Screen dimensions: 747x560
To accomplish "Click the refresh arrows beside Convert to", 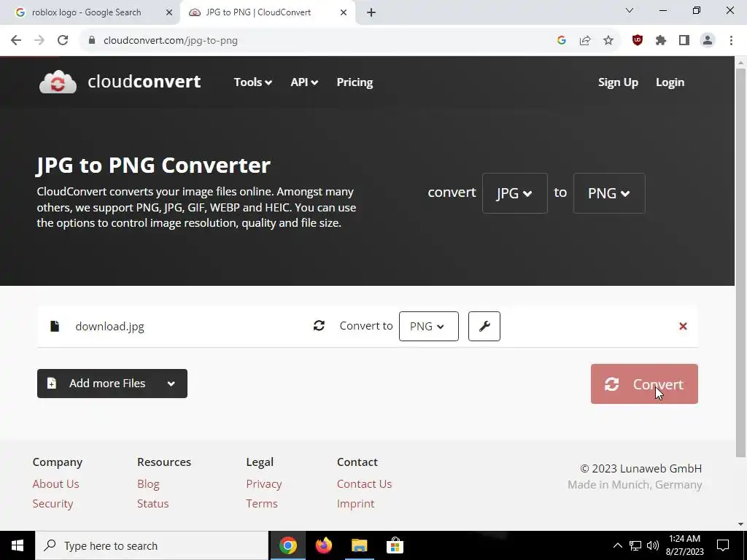I will click(x=320, y=326).
